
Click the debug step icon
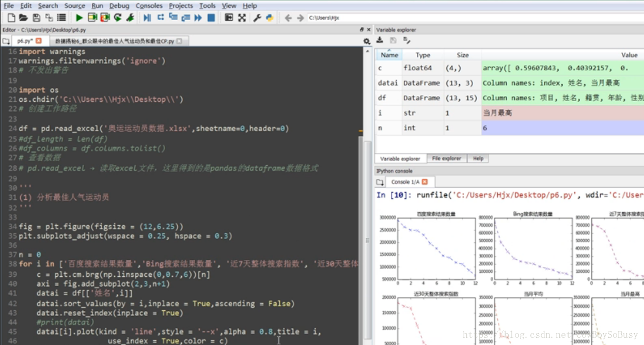pyautogui.click(x=161, y=18)
